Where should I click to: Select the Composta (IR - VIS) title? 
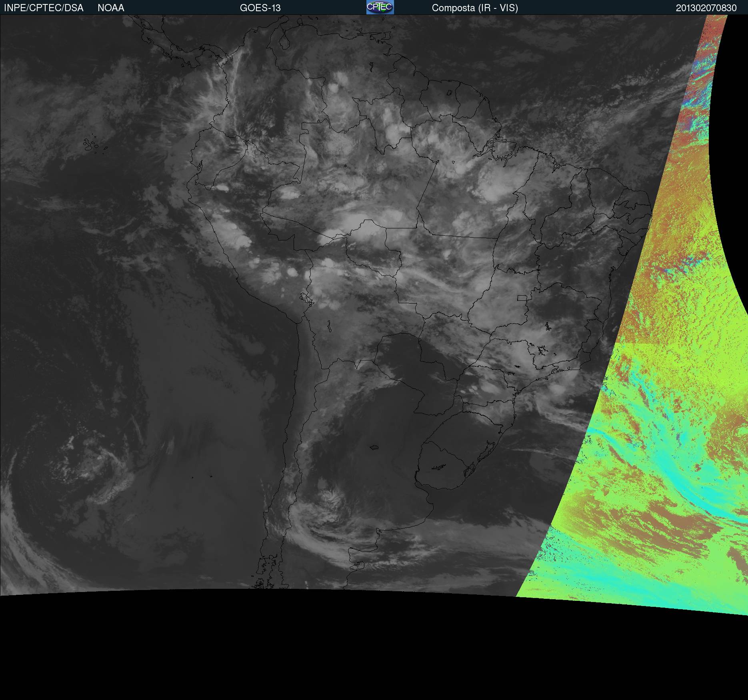click(475, 8)
